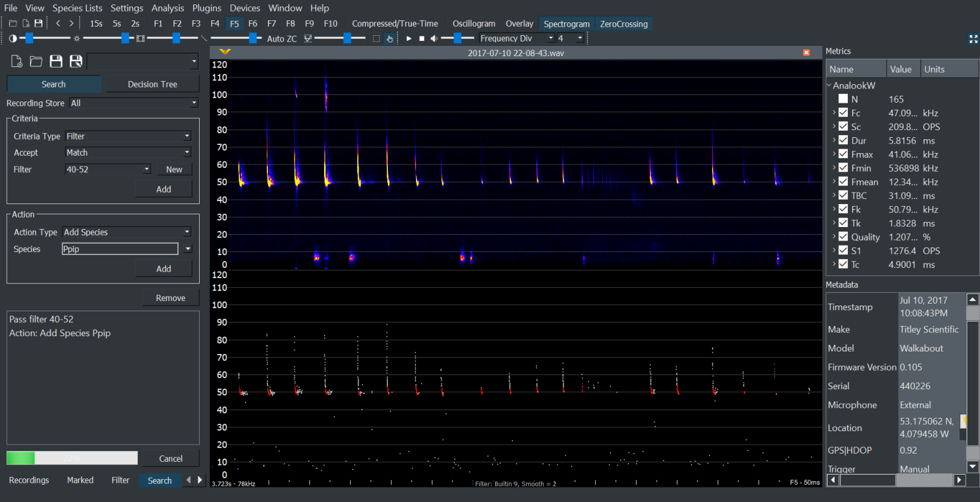This screenshot has width=980, height=502.
Task: Activate the rectangular selection tool
Action: [x=378, y=38]
